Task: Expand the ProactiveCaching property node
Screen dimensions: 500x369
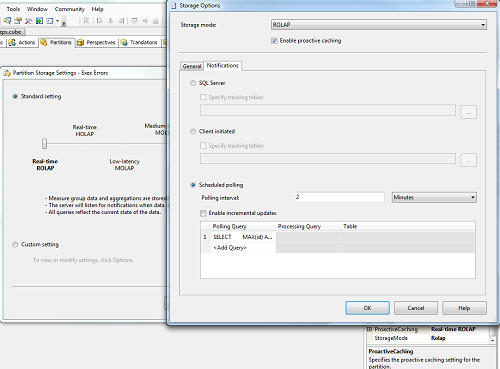Action: [x=369, y=329]
